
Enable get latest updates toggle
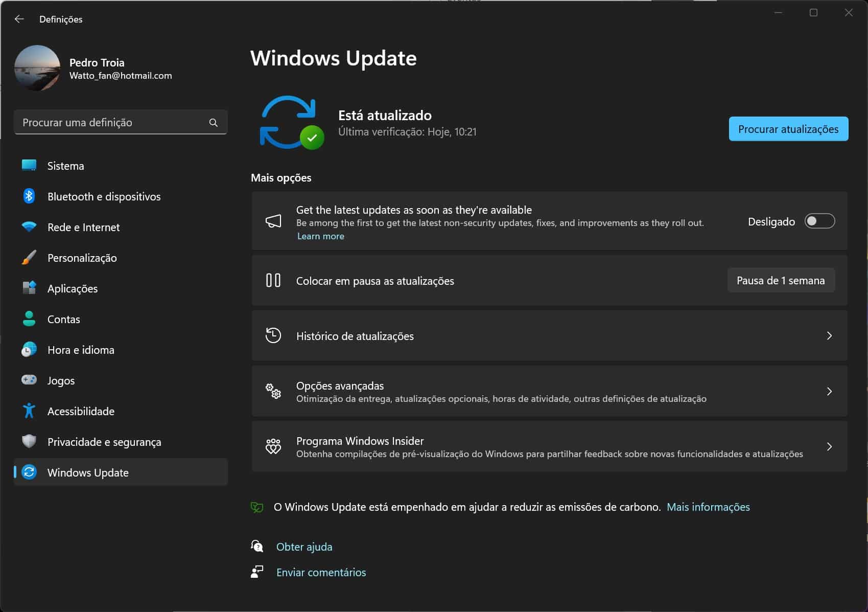tap(819, 221)
